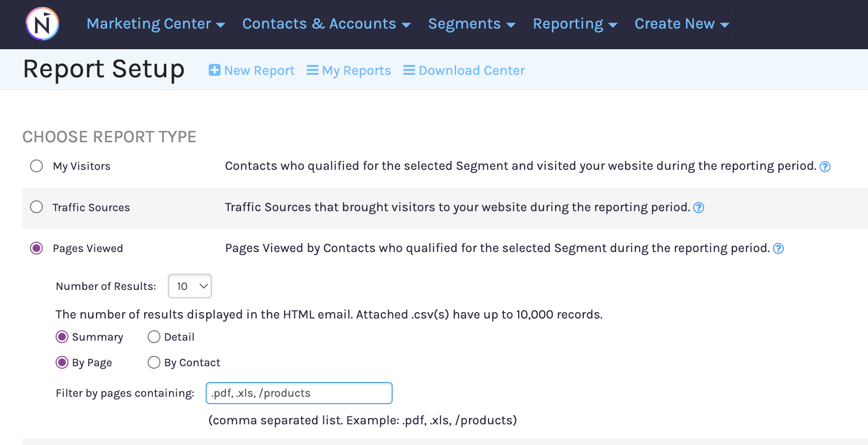Select the By Page radio button

coord(62,363)
